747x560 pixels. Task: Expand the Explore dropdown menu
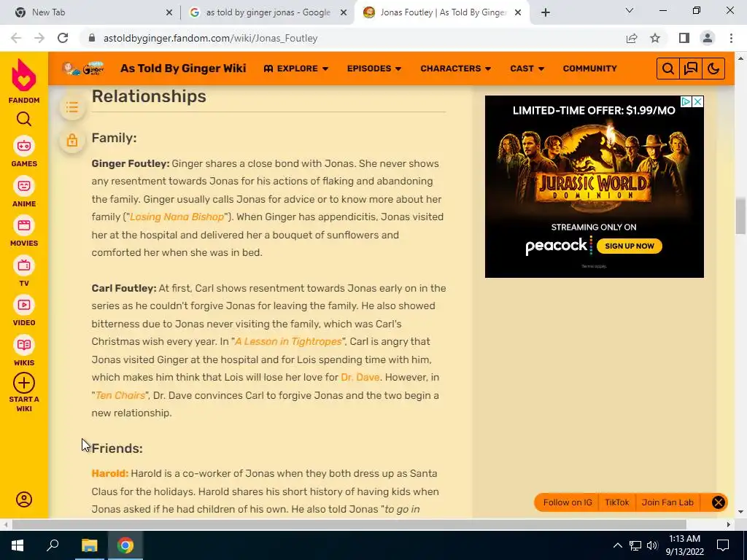[296, 69]
